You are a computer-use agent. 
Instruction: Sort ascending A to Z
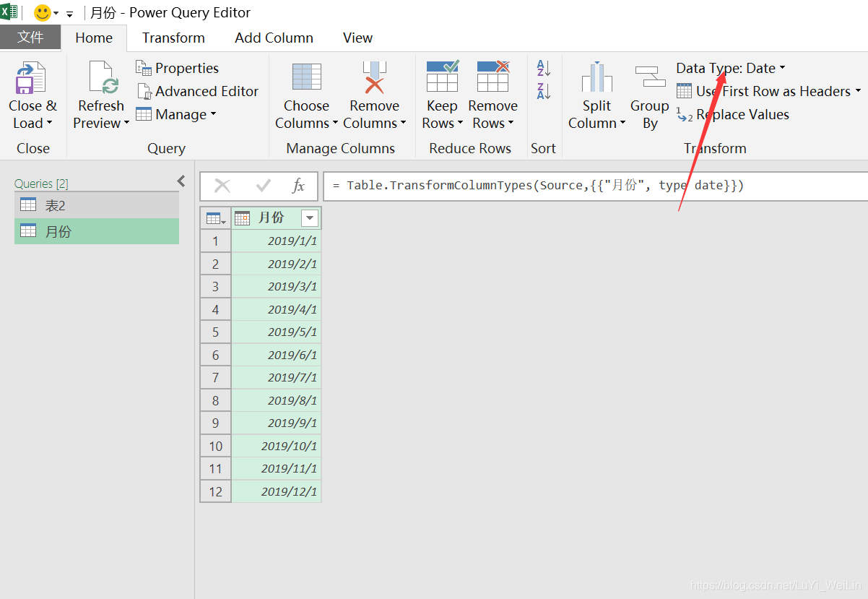(543, 69)
